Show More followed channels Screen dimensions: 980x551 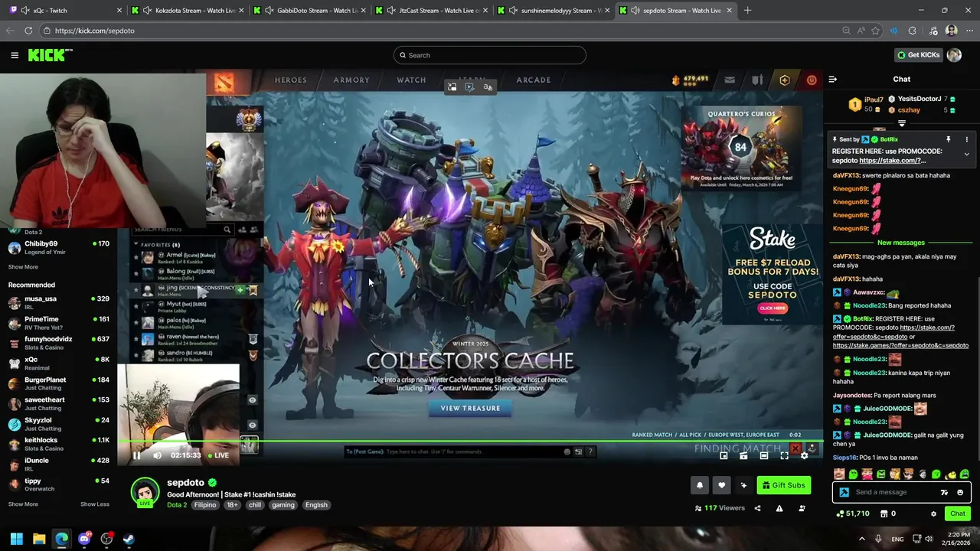23,267
